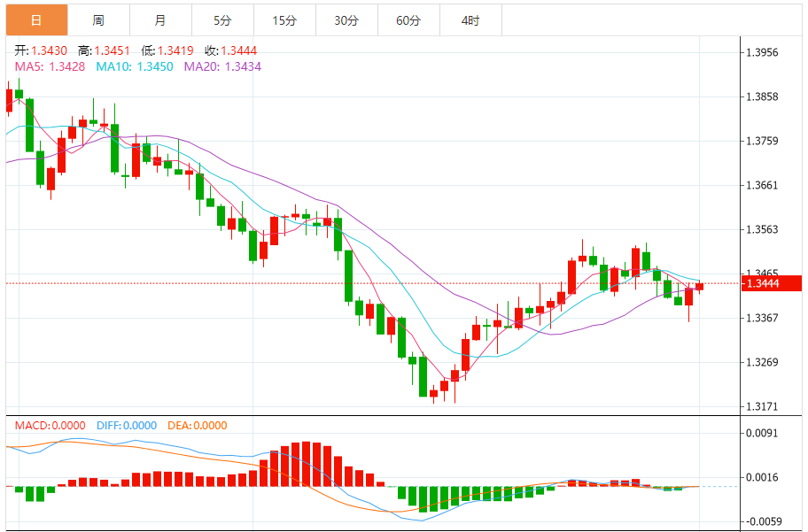
Task: Click the 1.3563 price axis label
Action: [x=762, y=229]
